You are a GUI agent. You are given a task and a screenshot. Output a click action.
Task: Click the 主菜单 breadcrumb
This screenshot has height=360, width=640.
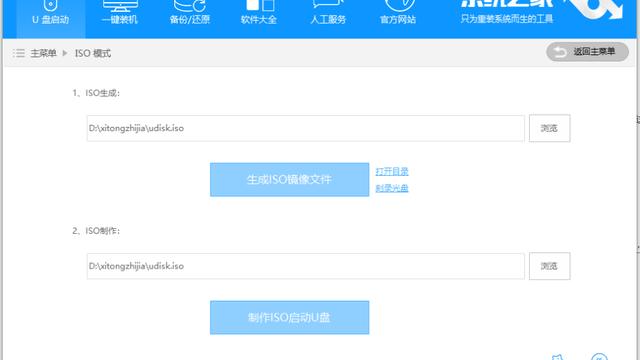pyautogui.click(x=43, y=53)
